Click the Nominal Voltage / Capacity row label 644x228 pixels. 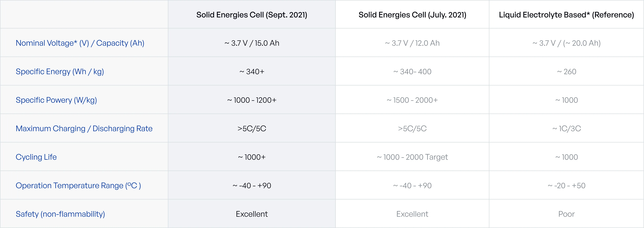80,43
